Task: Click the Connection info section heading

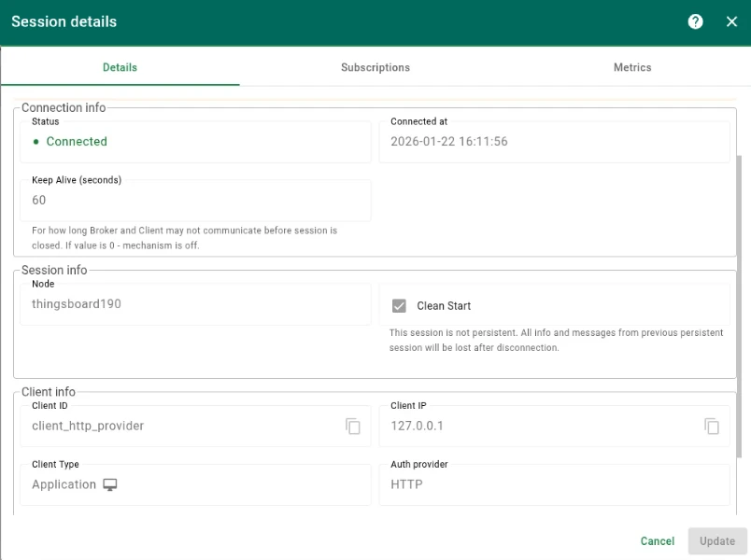Action: 64,107
